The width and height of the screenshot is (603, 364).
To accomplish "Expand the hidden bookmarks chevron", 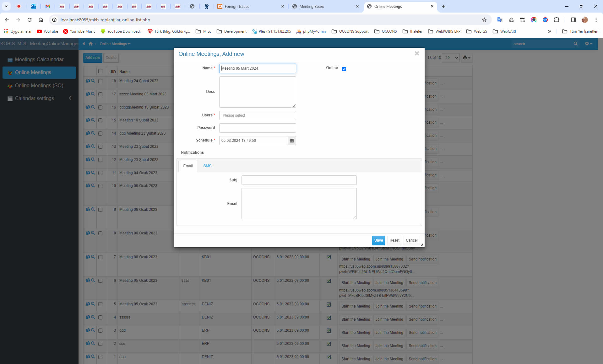I will (549, 31).
